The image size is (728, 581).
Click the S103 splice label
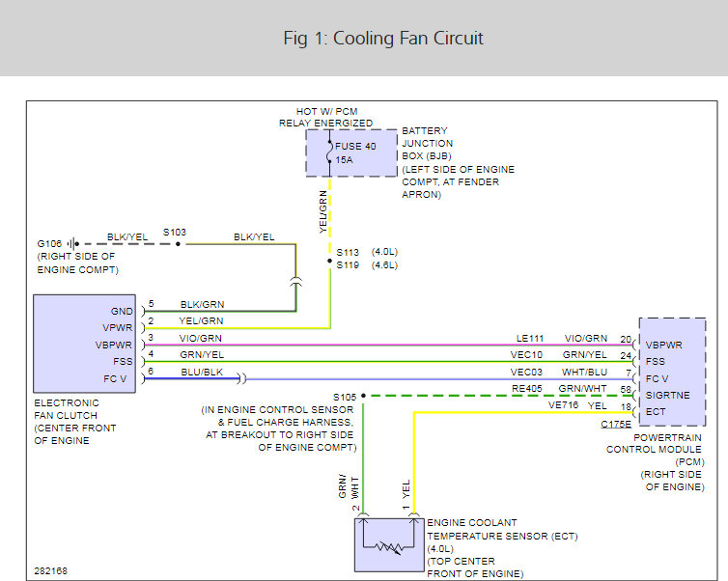click(174, 232)
